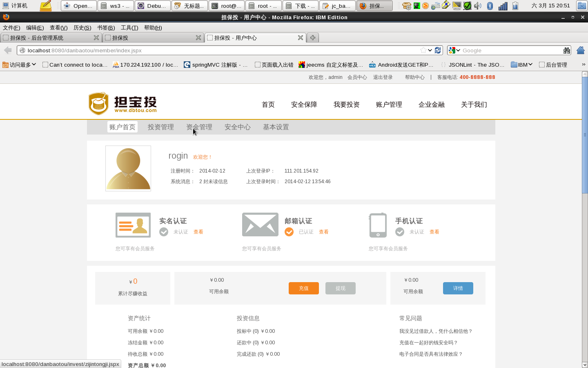The image size is (588, 368).
Task: Open the 资金管理 sub-tab
Action: pos(199,127)
